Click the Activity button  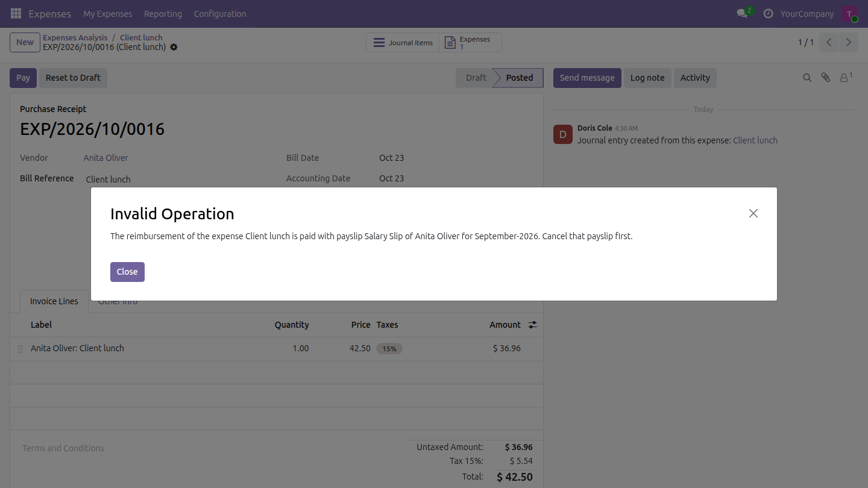(695, 78)
